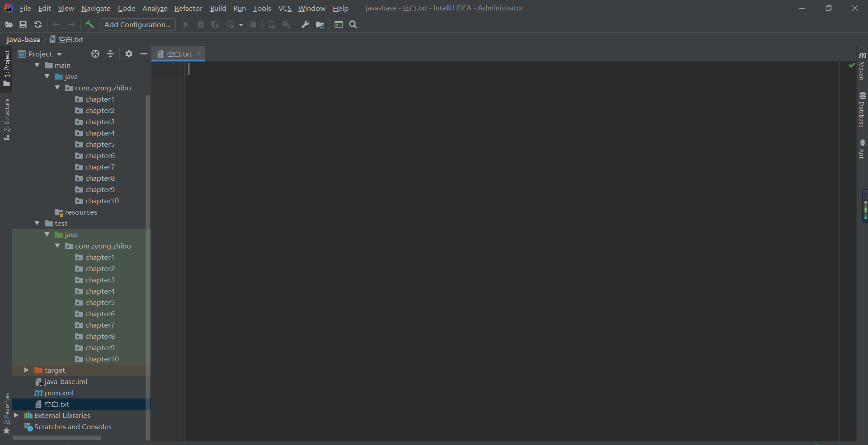The image size is (868, 445).
Task: Open the Terminal icon in toolbar
Action: point(338,24)
